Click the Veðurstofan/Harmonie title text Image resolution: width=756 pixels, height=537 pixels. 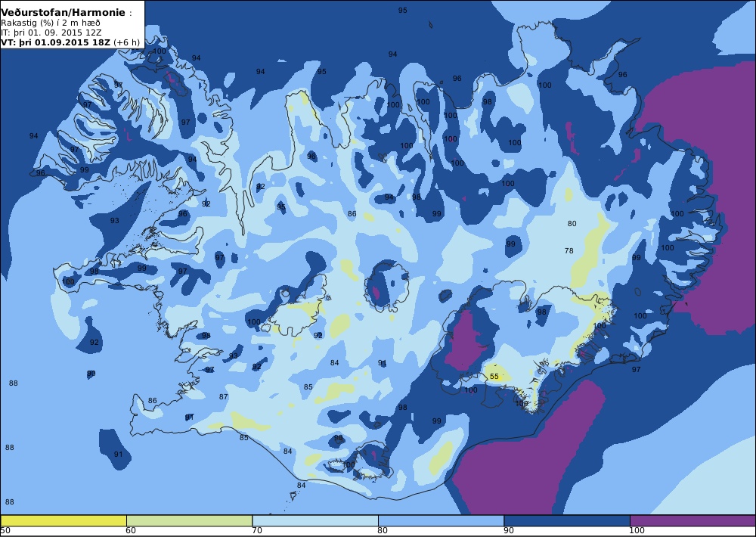point(63,13)
